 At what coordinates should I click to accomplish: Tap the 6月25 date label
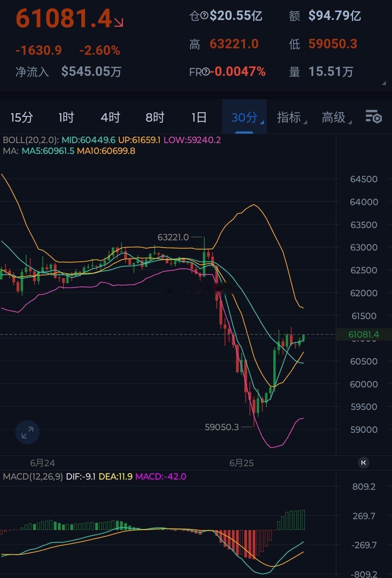pyautogui.click(x=241, y=463)
